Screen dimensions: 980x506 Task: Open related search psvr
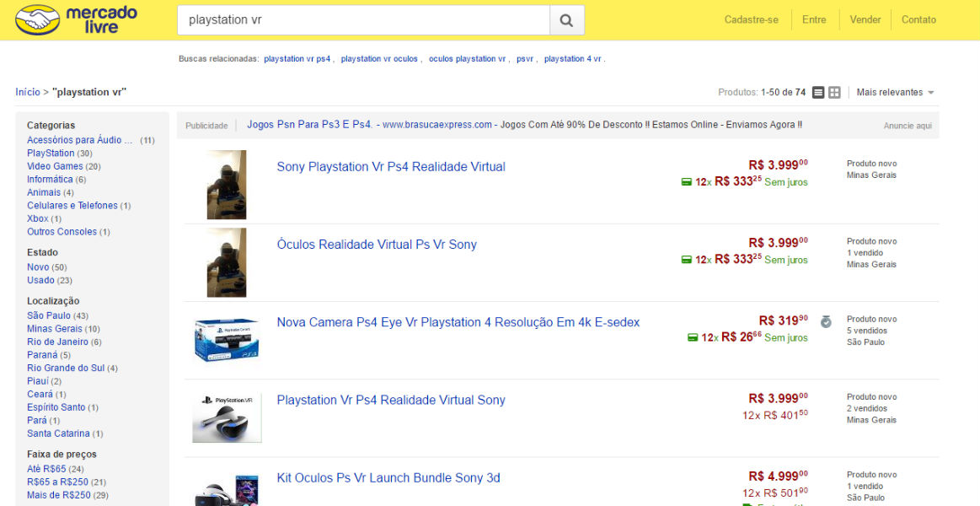point(525,59)
